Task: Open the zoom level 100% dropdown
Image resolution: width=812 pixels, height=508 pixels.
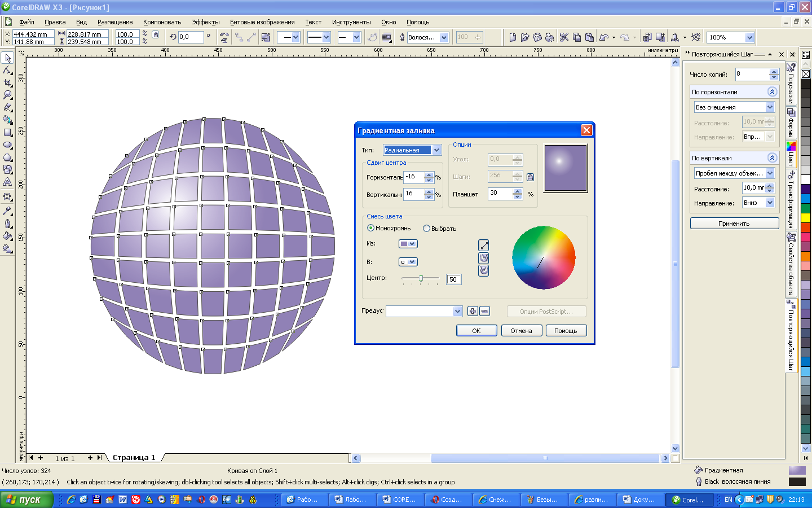Action: (x=749, y=37)
